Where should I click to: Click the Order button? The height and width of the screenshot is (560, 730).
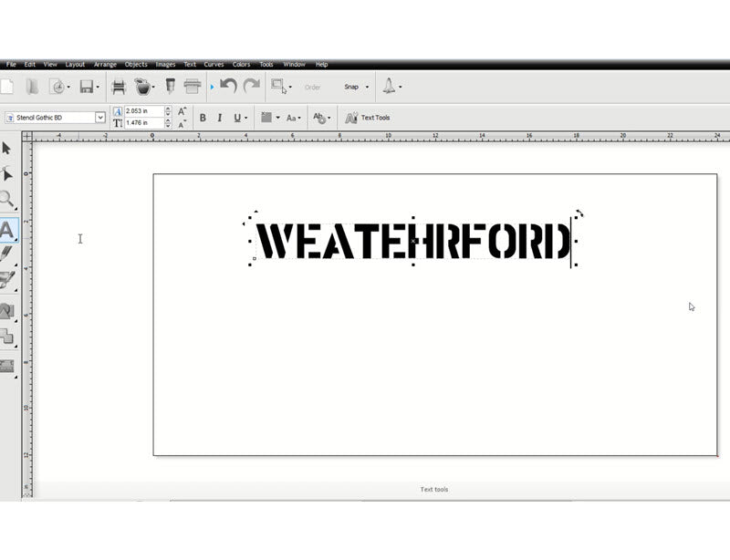click(312, 87)
